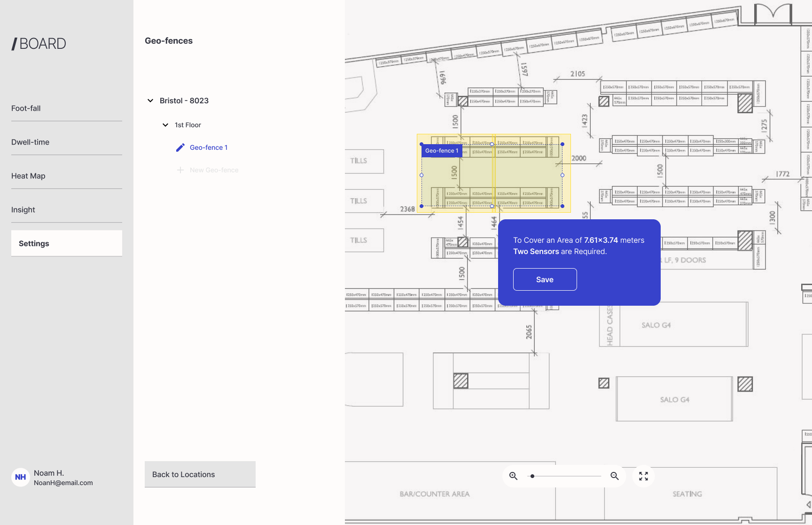Click the 1st Floor label
This screenshot has height=525, width=812.
pyautogui.click(x=188, y=125)
